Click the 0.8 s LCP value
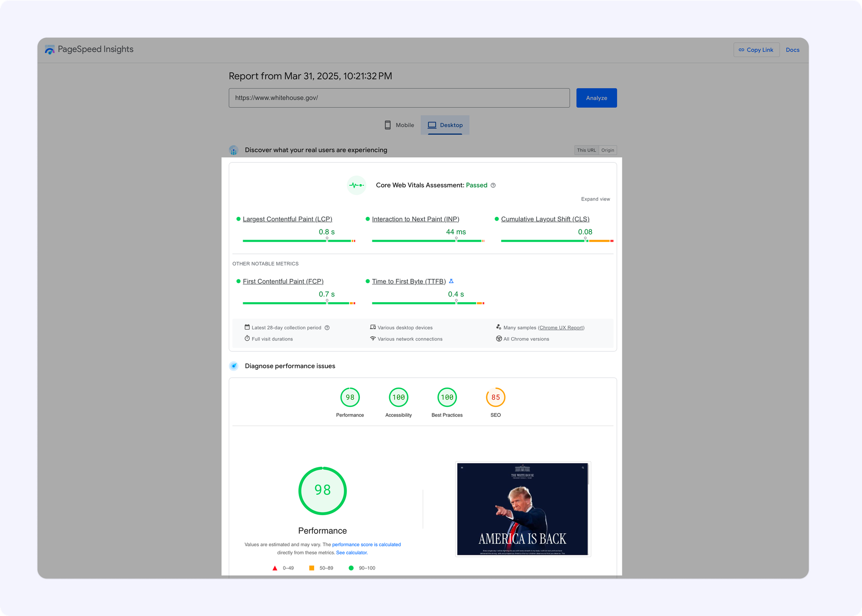 click(x=327, y=232)
